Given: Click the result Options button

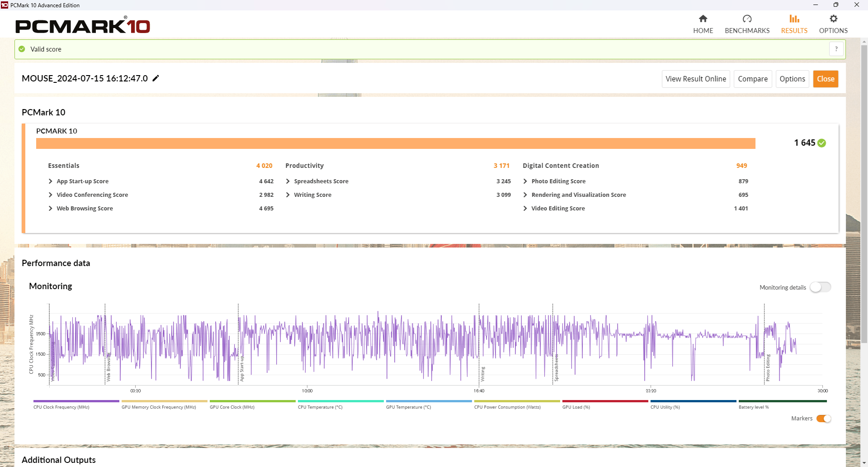Looking at the screenshot, I should (x=792, y=79).
